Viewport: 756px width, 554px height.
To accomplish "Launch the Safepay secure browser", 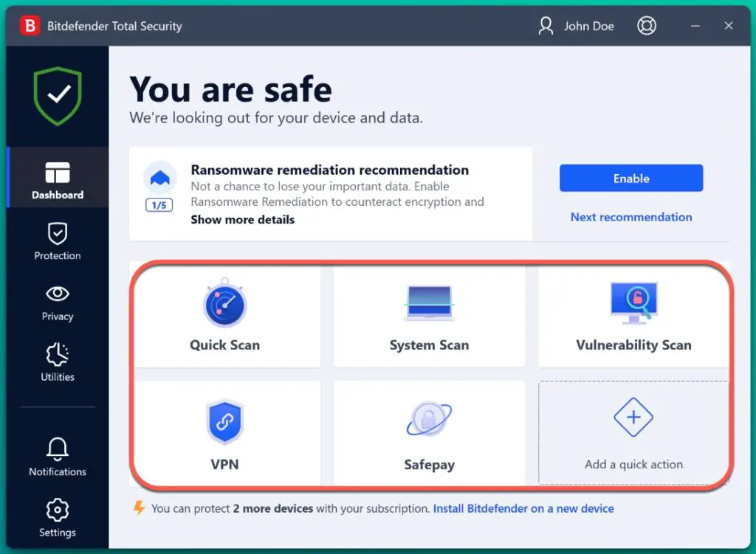I will pyautogui.click(x=429, y=434).
